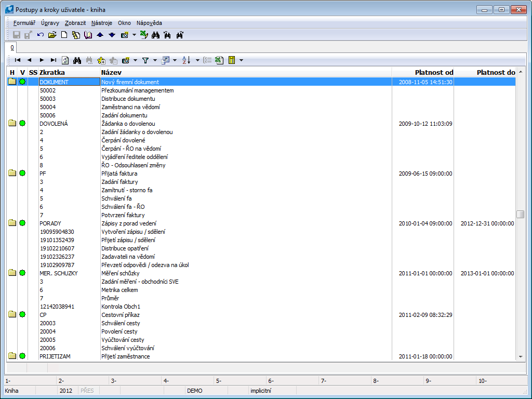This screenshot has height=399, width=532.
Task: Select the row 'Zamítnutí - storno fa'
Action: pyautogui.click(x=261, y=190)
